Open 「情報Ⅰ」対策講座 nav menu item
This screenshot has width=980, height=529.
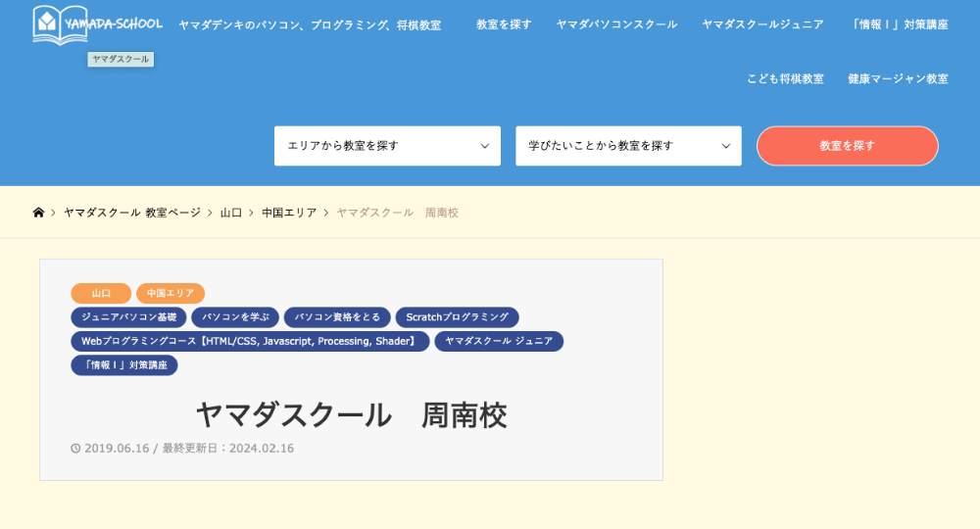[x=899, y=24]
